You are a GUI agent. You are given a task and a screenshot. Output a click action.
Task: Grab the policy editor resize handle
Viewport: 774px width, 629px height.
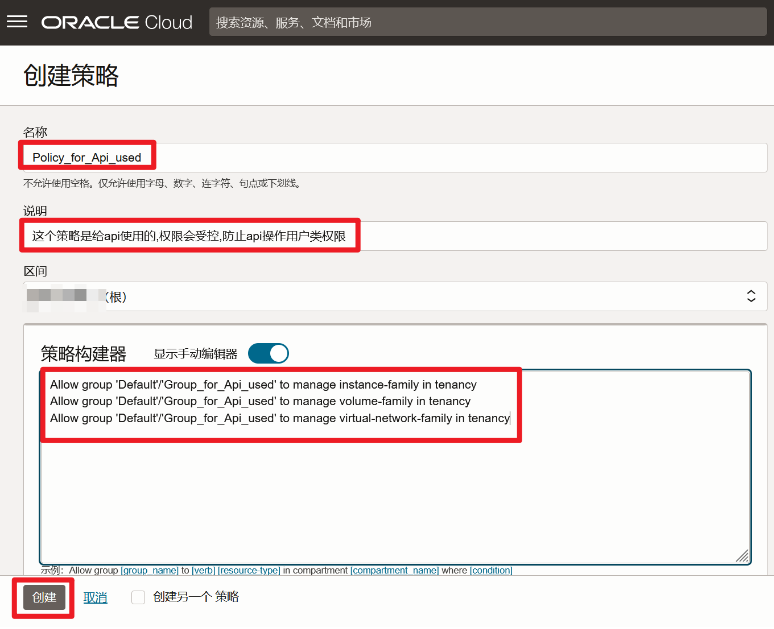pos(741,556)
